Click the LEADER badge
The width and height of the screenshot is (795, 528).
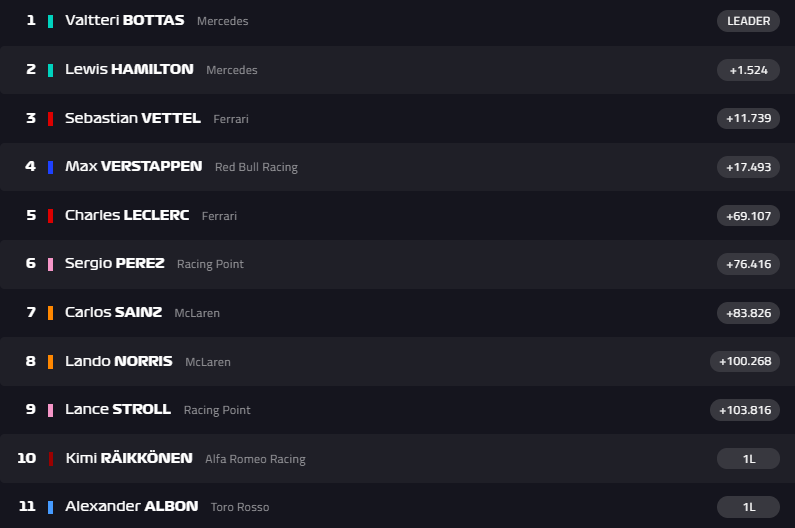click(748, 21)
